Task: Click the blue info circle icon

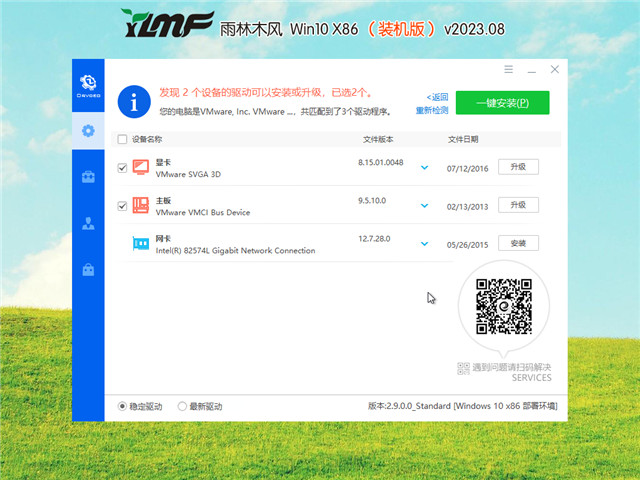Action: [134, 102]
